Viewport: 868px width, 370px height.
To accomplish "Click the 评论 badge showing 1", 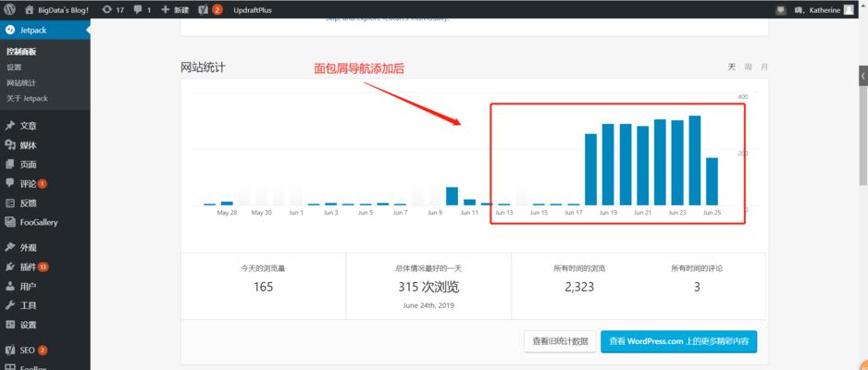I will coord(43,184).
